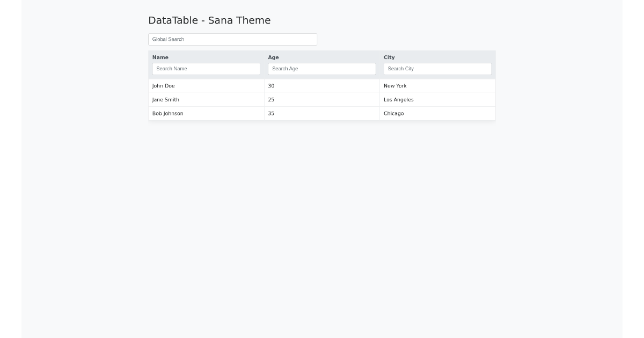Click the Search Age filter input
This screenshot has height=338, width=644.
click(x=321, y=69)
